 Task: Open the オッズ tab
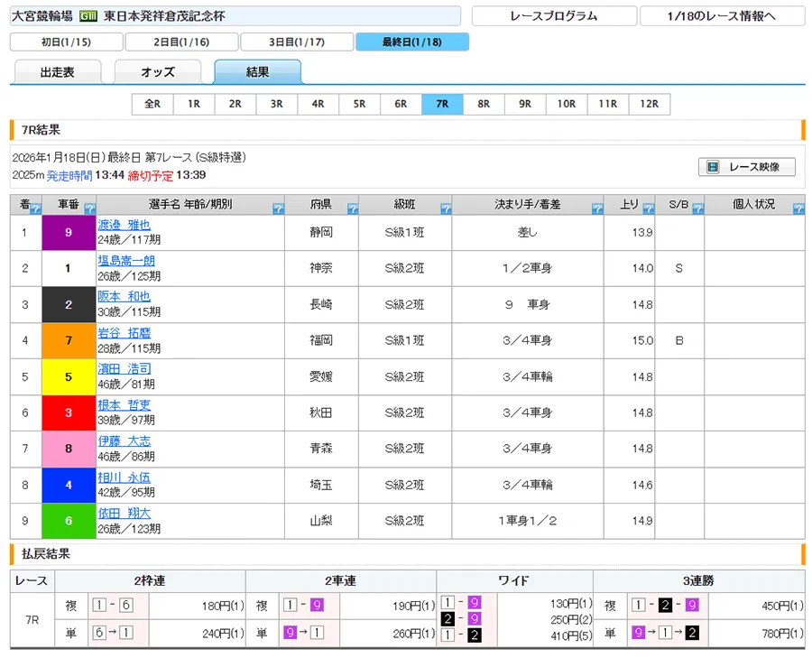(x=158, y=72)
